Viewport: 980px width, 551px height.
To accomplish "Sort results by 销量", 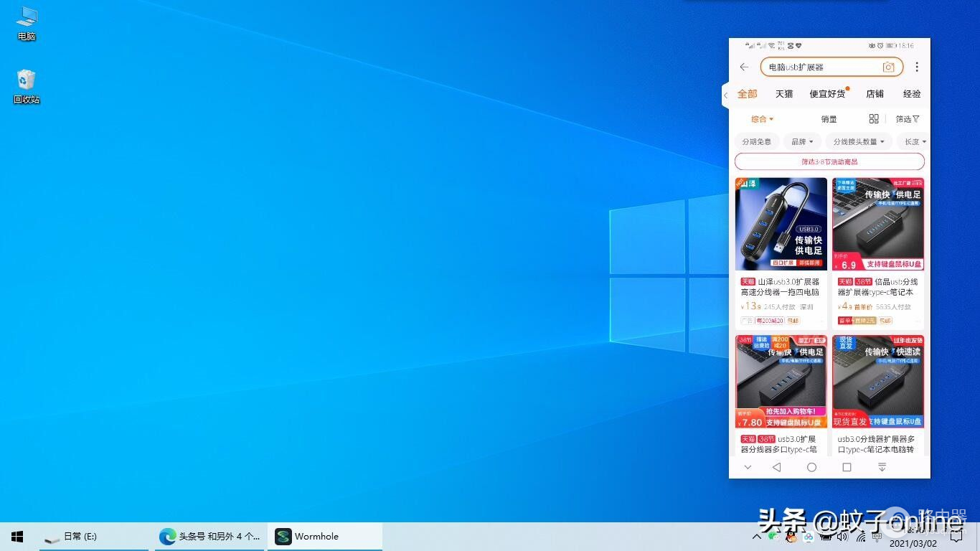I will pos(829,119).
